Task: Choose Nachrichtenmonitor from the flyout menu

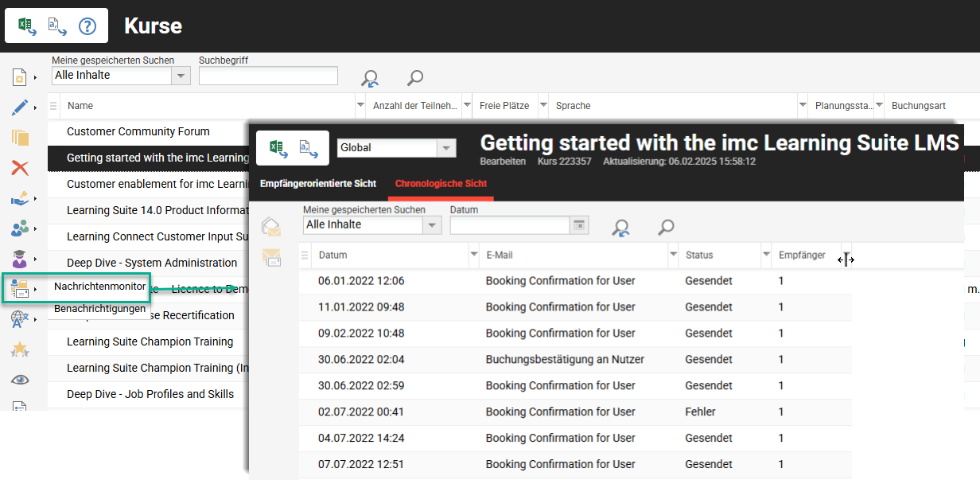Action: coord(99,287)
